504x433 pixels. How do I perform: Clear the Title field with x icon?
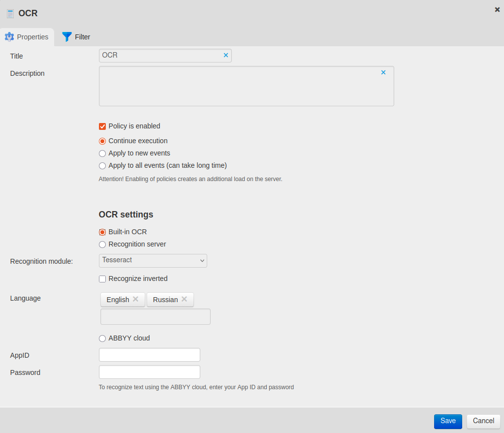pos(226,56)
